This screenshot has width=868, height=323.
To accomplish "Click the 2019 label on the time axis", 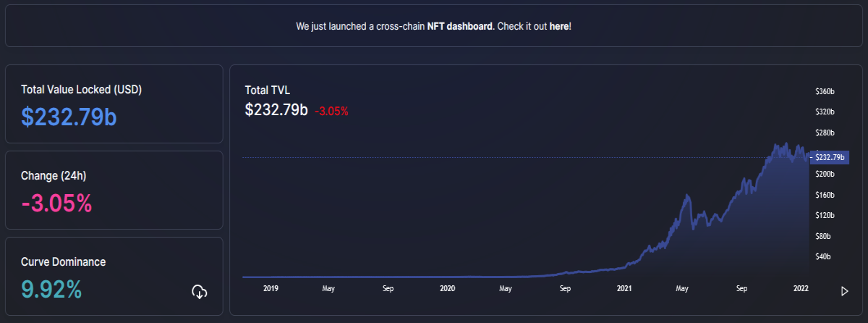I will (271, 288).
